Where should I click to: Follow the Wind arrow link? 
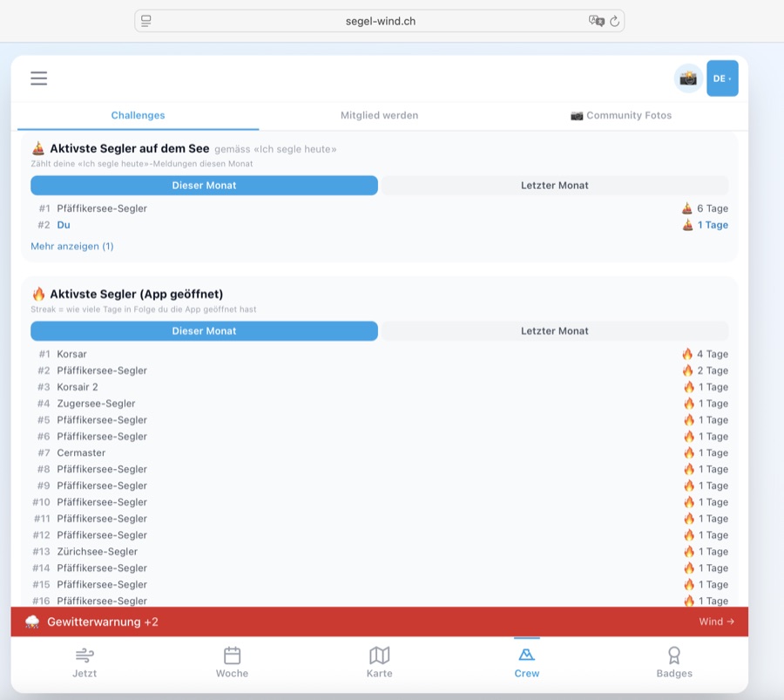(717, 622)
